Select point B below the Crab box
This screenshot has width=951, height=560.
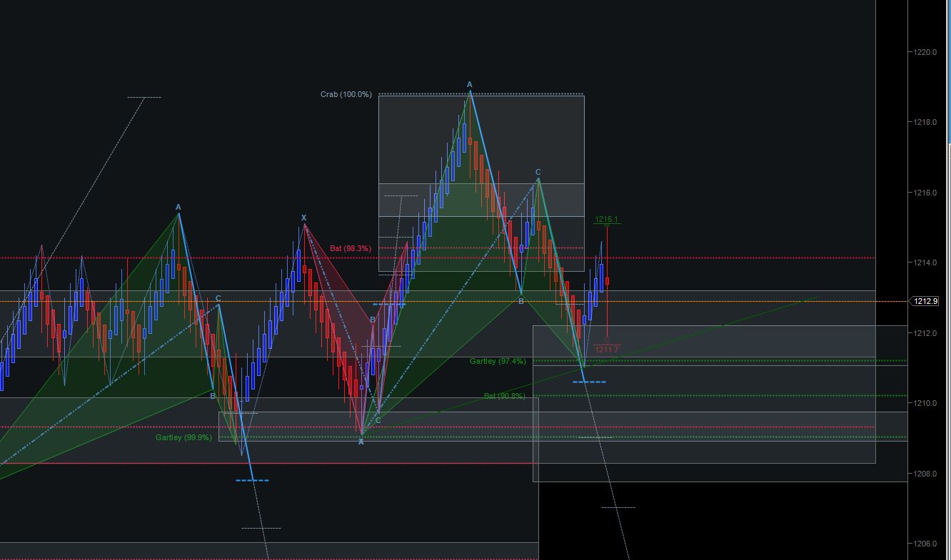(x=521, y=301)
